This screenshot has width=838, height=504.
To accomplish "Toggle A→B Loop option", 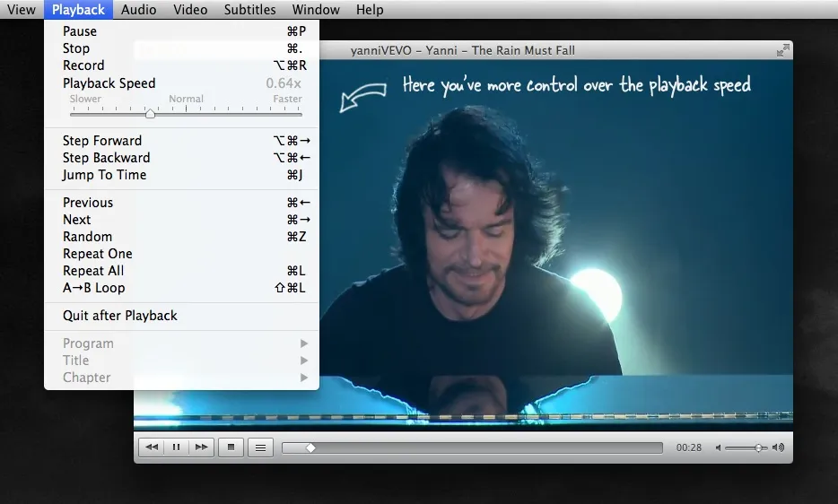I will (x=182, y=288).
